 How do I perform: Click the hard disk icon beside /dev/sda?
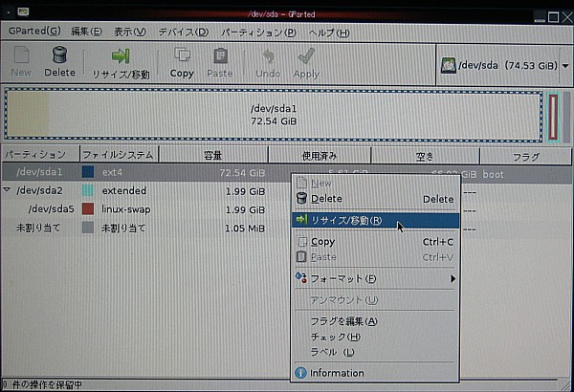[x=448, y=66]
